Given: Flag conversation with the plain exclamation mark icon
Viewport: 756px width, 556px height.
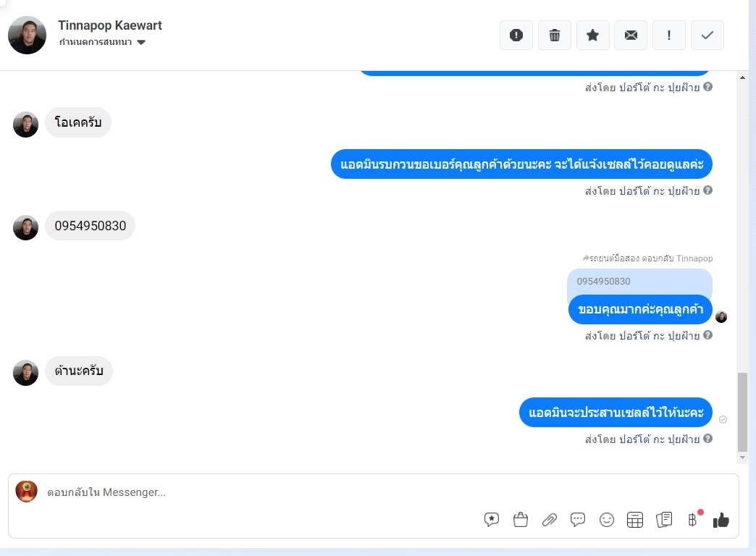Looking at the screenshot, I should [668, 35].
